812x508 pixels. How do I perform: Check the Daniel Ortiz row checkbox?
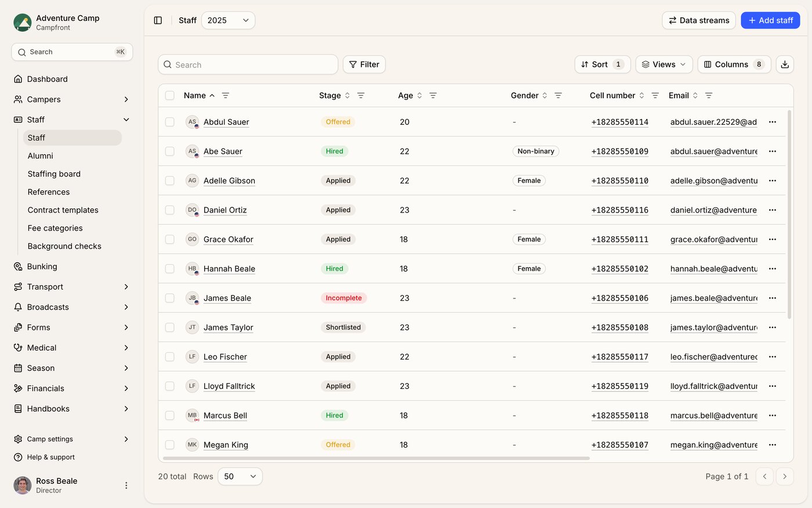click(x=170, y=210)
